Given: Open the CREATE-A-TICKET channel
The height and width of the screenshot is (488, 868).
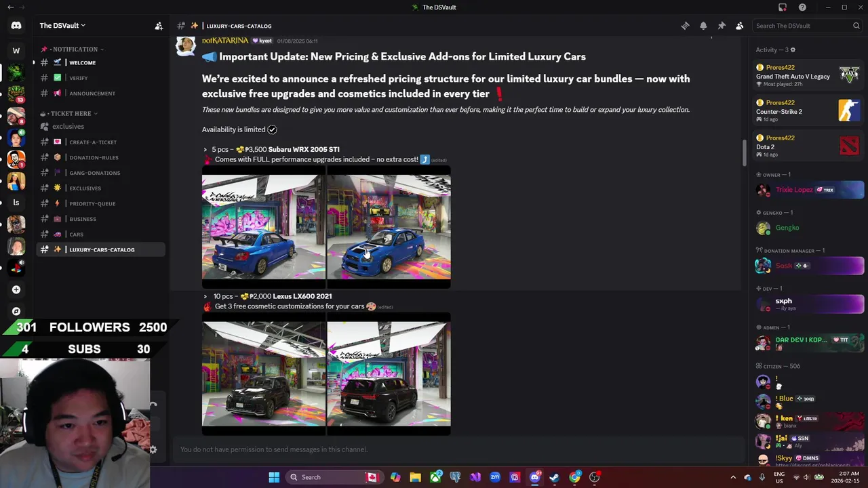Looking at the screenshot, I should [100, 142].
